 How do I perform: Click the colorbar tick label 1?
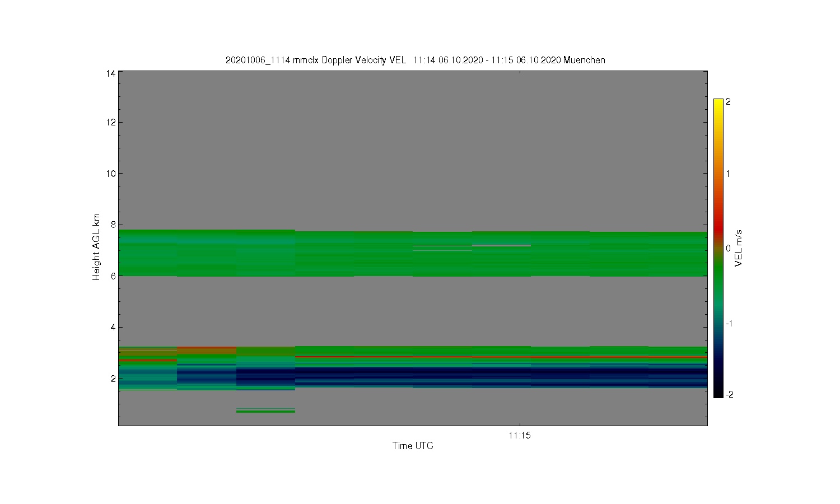[728, 174]
